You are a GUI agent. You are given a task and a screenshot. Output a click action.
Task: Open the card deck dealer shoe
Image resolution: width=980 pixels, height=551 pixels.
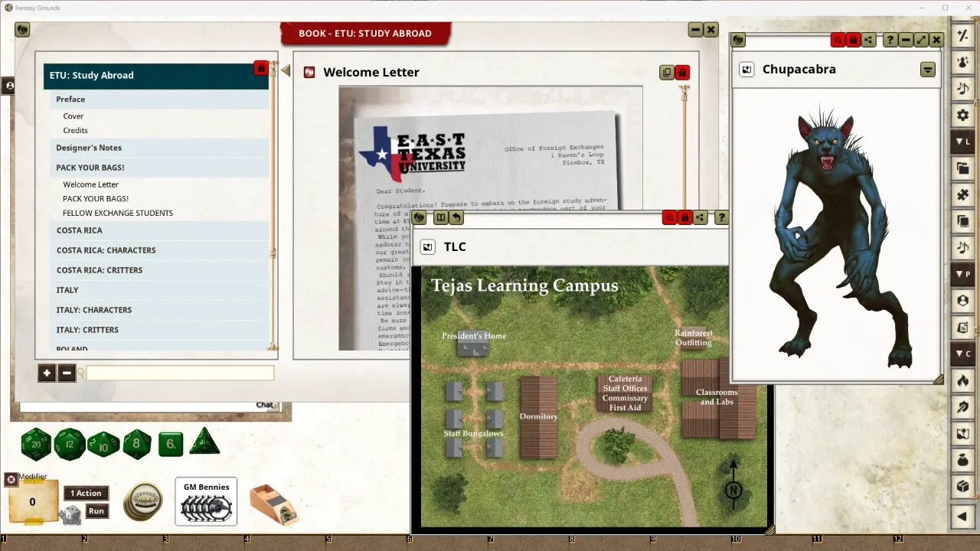(x=274, y=504)
